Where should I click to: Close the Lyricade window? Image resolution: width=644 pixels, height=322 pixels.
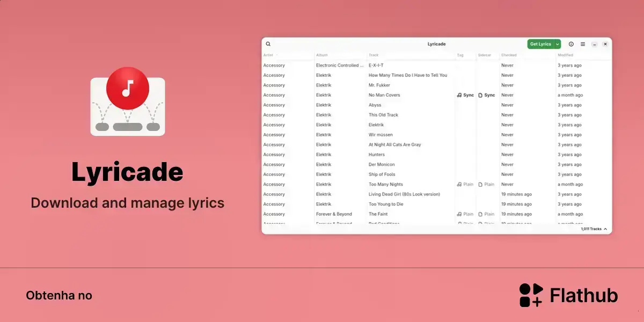tap(605, 44)
